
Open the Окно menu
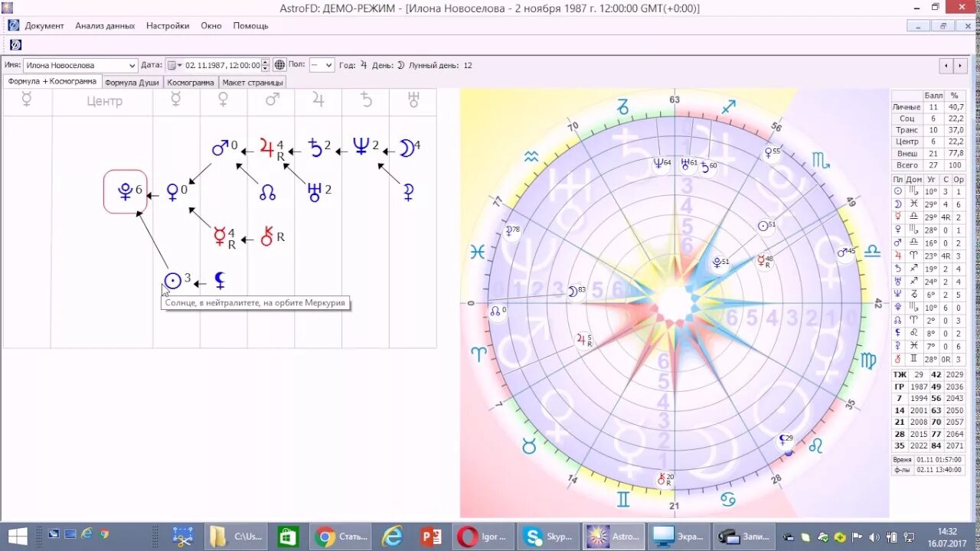[211, 25]
